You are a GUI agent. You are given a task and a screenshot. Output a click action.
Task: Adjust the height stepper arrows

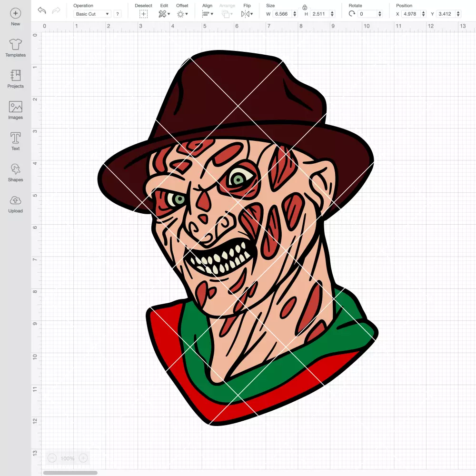click(332, 14)
